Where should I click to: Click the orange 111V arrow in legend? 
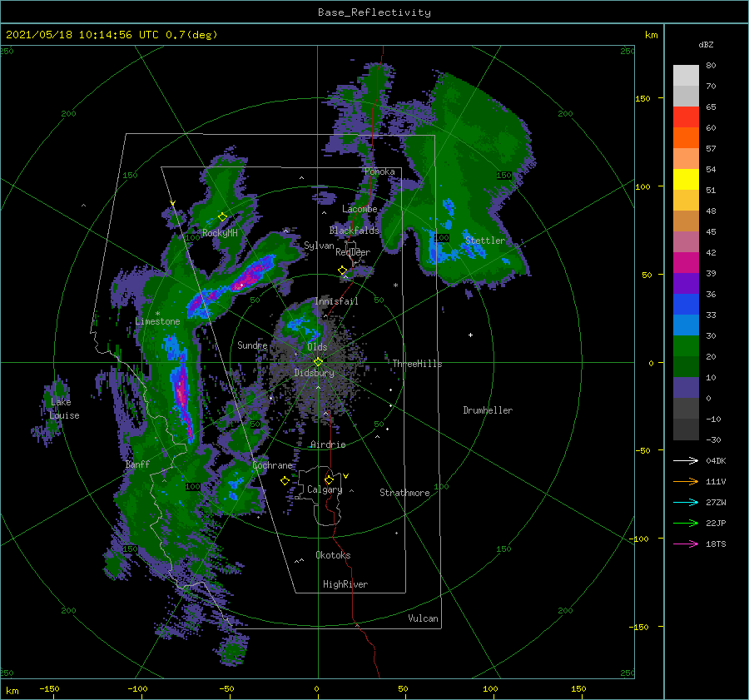coord(686,482)
